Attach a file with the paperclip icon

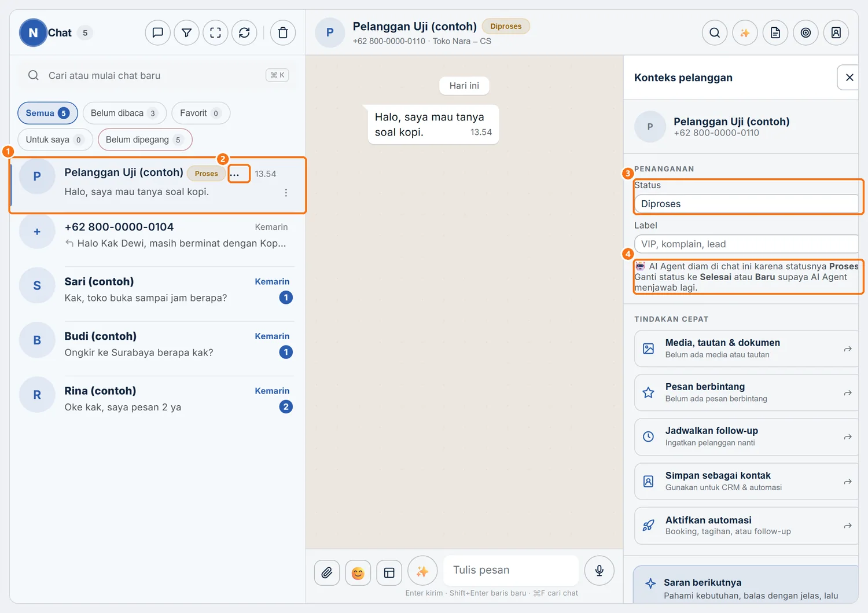pos(327,572)
